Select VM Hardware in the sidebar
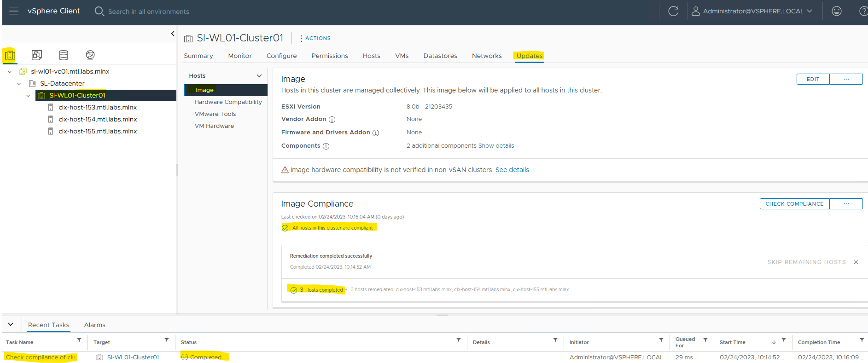The width and height of the screenshot is (868, 363). point(214,126)
